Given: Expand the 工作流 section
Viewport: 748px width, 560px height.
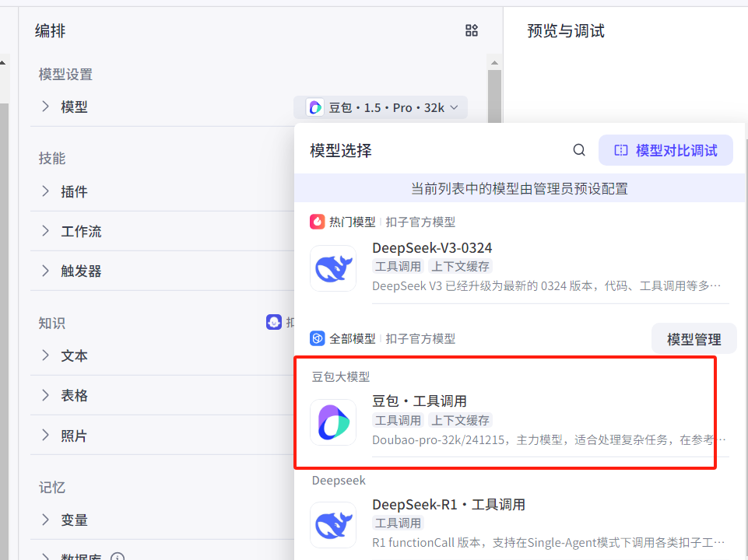Looking at the screenshot, I should (45, 231).
